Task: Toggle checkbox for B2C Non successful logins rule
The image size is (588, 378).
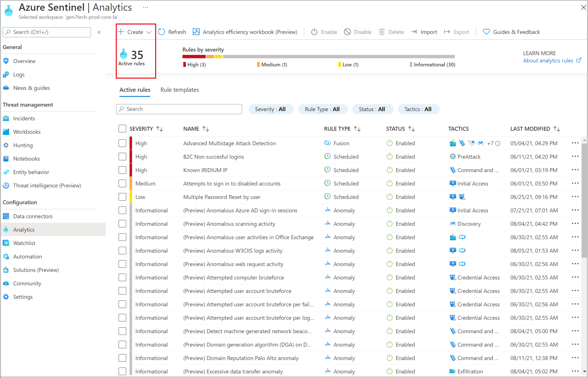Action: (122, 156)
